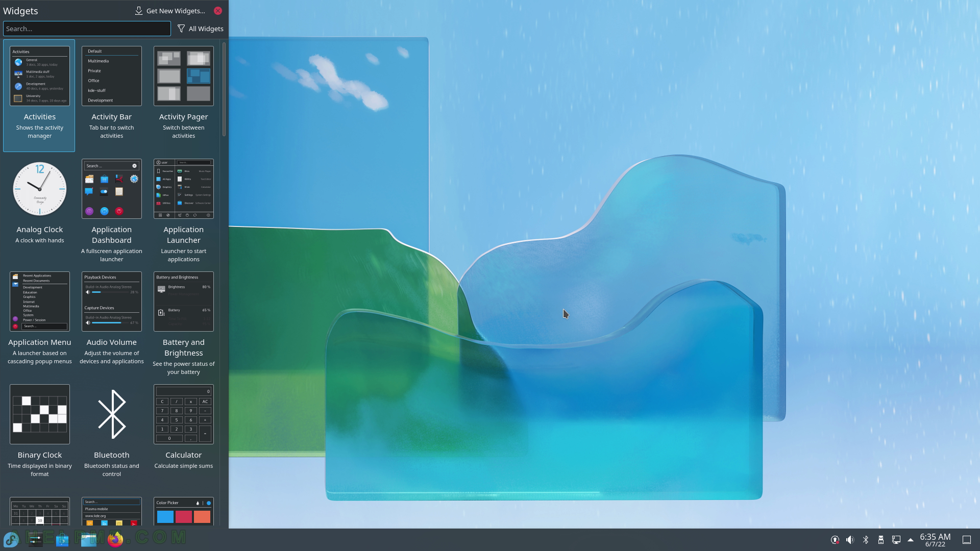Select the Binary Clock widget
Viewport: 980px width, 551px height.
[39, 434]
